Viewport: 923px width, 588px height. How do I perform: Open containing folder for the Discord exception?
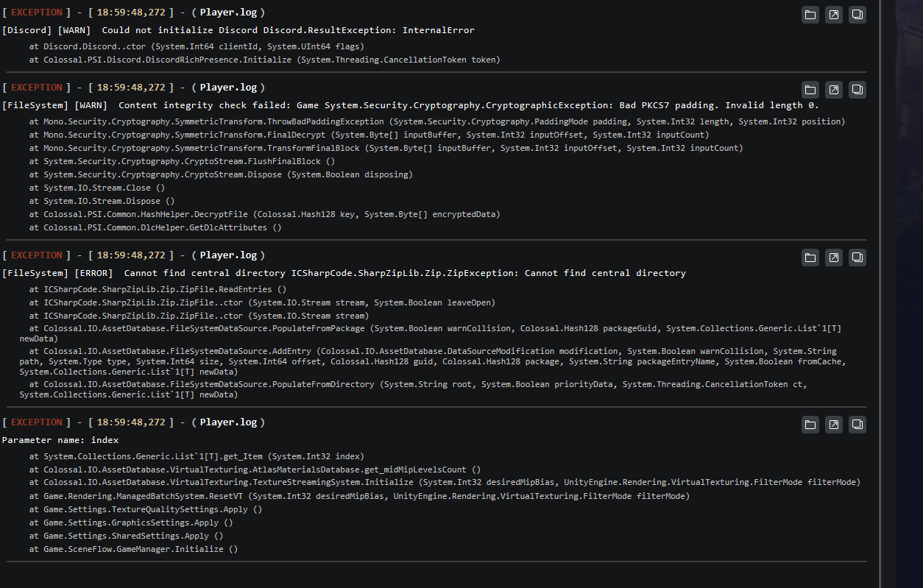click(810, 14)
